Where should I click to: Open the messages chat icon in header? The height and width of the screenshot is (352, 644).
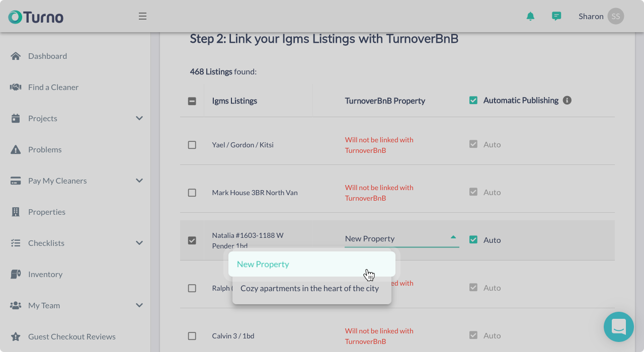tap(556, 16)
